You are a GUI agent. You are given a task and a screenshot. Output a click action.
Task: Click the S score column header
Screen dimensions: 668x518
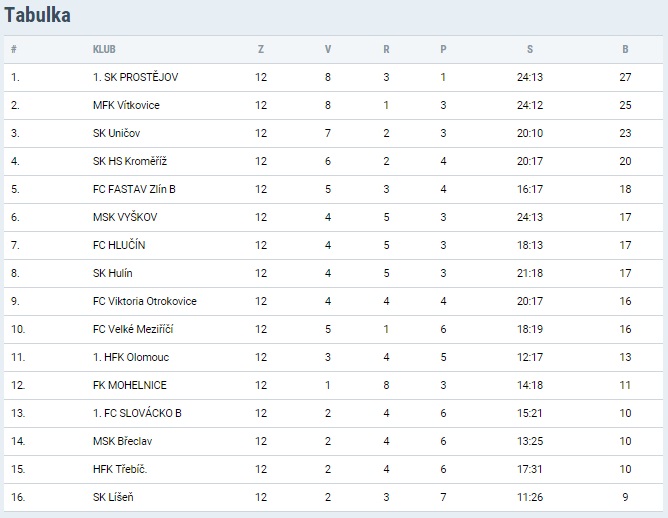tap(530, 49)
